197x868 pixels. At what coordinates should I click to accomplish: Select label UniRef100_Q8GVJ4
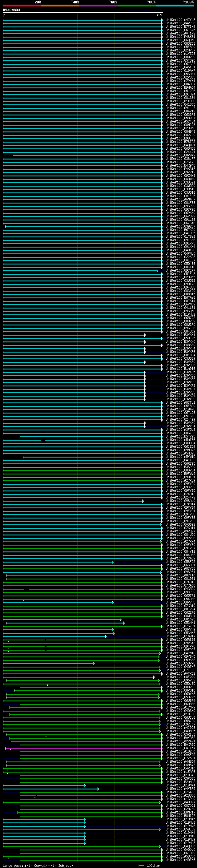tap(180, 470)
